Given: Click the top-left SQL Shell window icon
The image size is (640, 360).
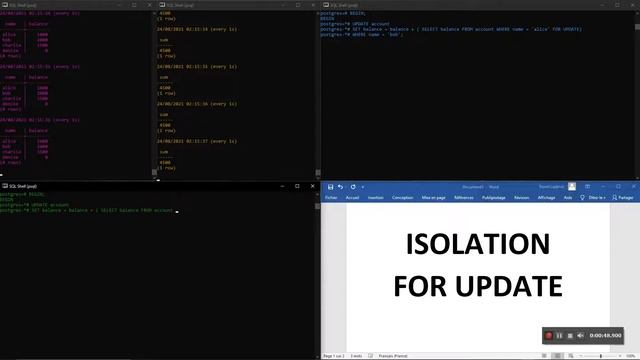Looking at the screenshot, I should (x=5, y=5).
